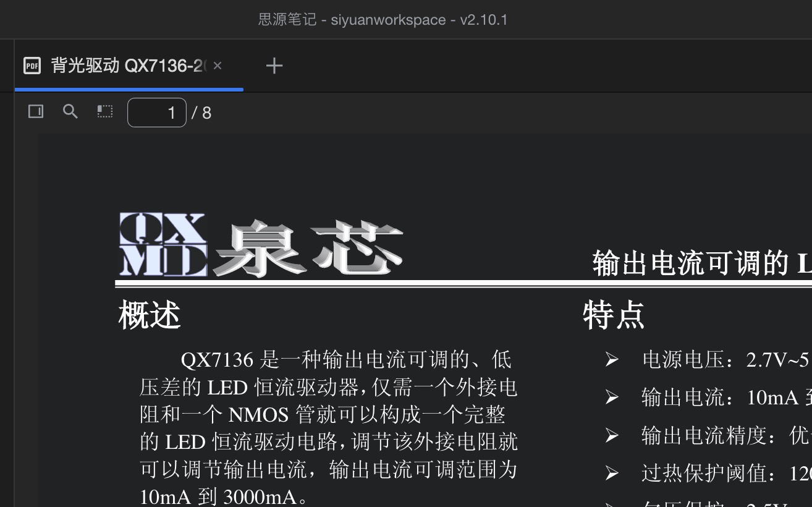
Task: Click the line 可以调节输出电流
Action: (x=328, y=469)
